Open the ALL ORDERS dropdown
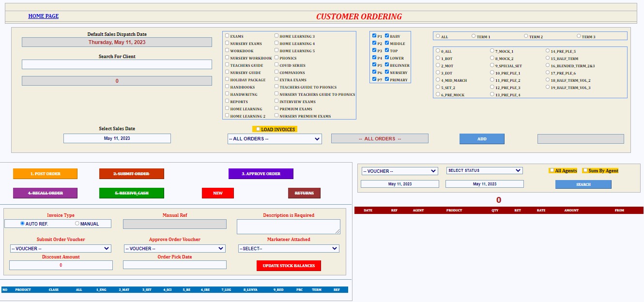644x302 pixels. 275,139
